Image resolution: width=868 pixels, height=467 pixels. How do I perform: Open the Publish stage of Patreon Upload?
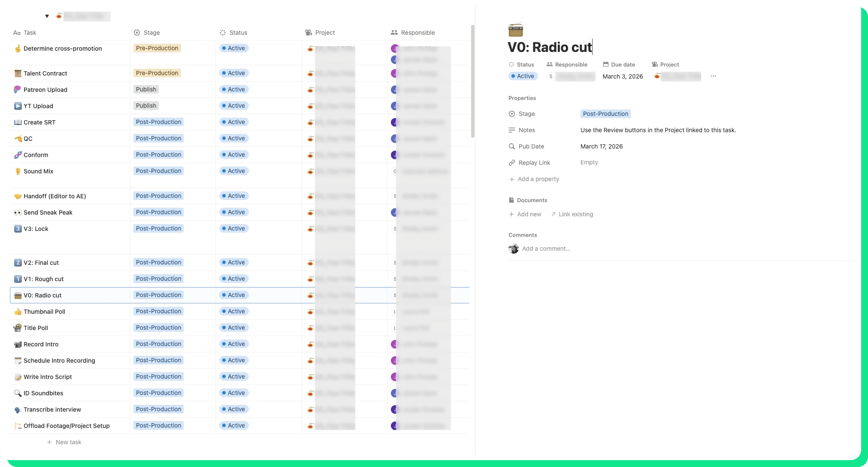click(146, 89)
